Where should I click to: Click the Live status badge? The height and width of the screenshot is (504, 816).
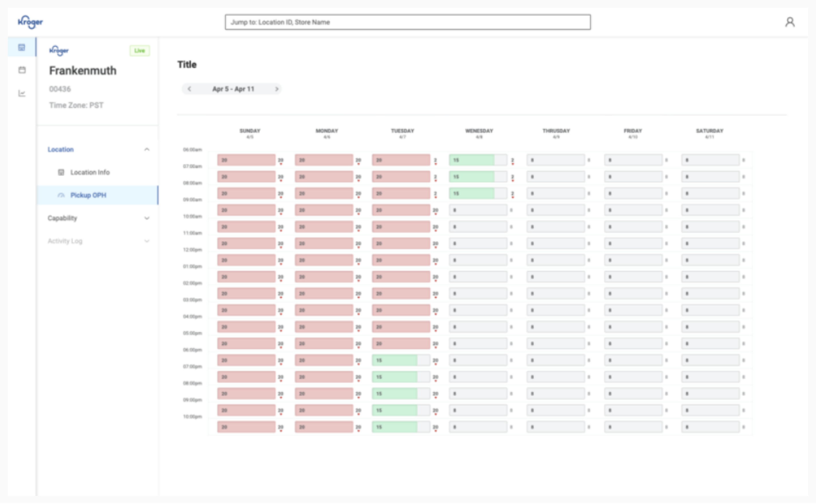click(139, 51)
